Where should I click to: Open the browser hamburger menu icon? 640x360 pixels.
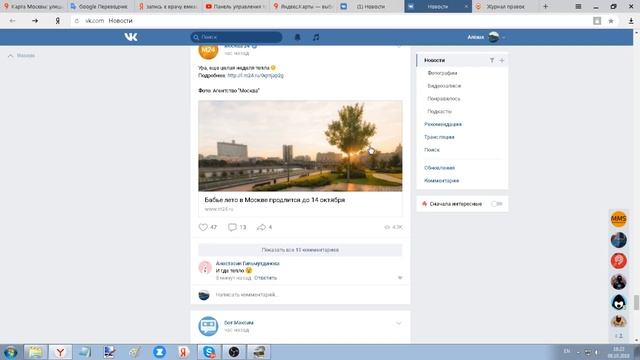coord(578,7)
